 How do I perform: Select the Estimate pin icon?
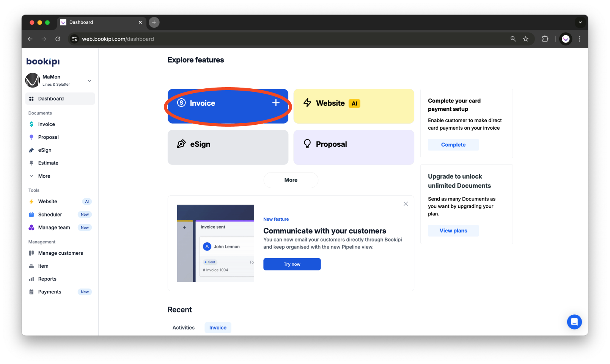tap(31, 163)
